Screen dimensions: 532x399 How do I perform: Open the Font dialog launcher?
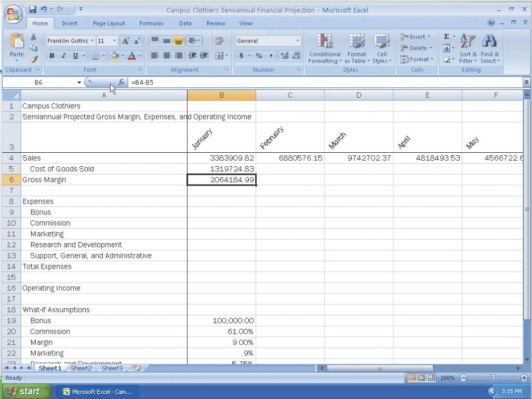pyautogui.click(x=140, y=70)
